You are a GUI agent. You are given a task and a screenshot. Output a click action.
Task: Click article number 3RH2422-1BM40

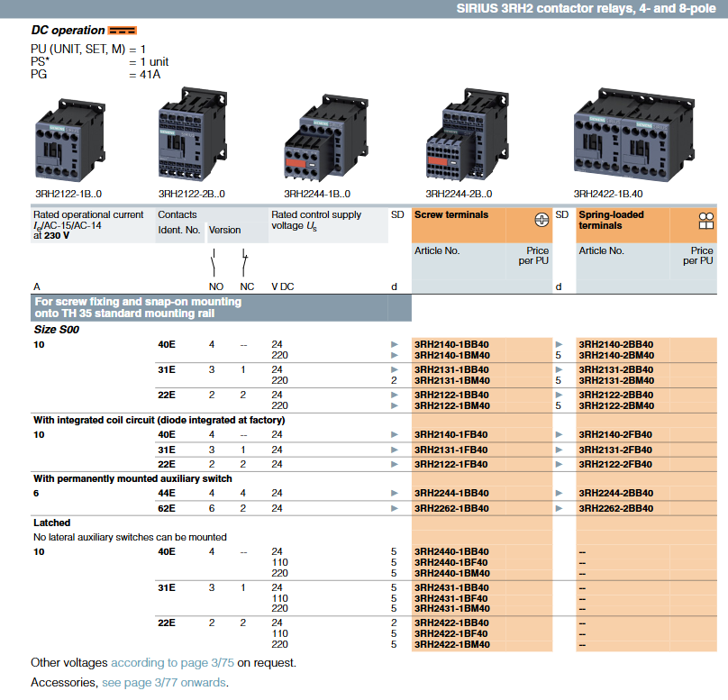coord(451,645)
